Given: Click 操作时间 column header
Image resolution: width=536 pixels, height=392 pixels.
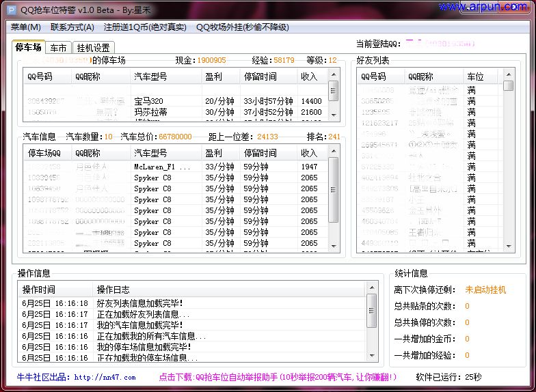Looking at the screenshot, I should coord(55,290).
